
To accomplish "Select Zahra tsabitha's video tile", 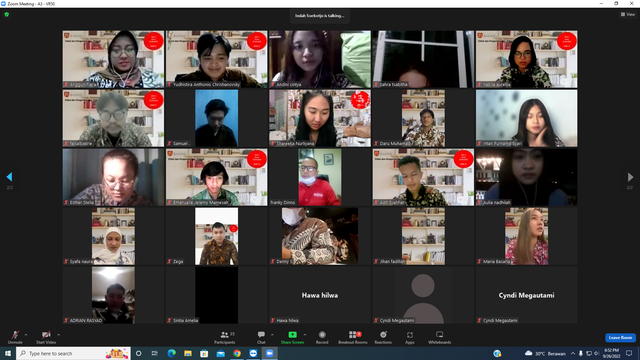I will point(423,59).
